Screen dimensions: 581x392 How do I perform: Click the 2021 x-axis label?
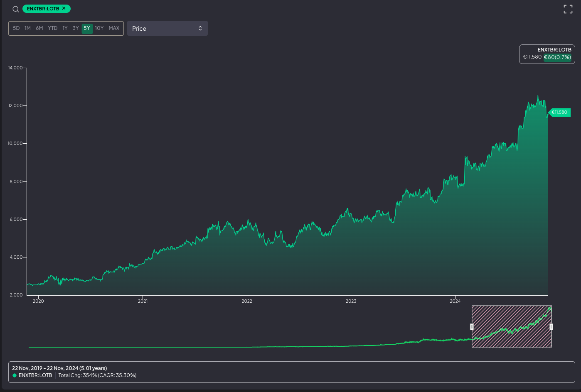pos(143,301)
